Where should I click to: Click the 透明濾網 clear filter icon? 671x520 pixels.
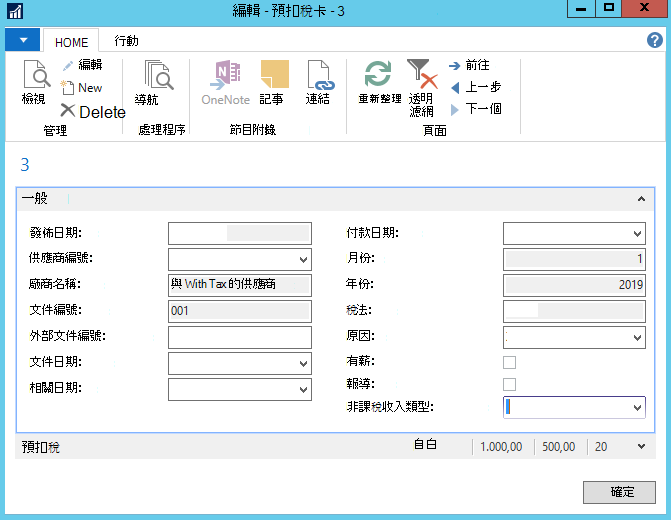coord(422,74)
